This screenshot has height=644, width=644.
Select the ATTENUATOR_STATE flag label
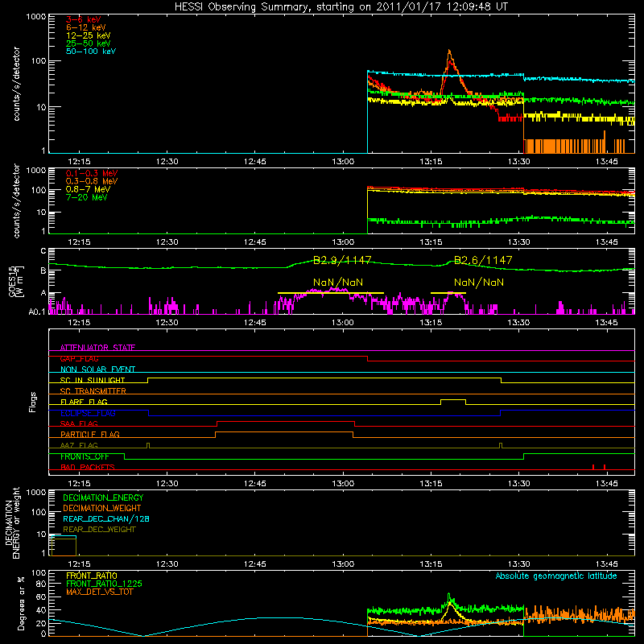[97, 348]
